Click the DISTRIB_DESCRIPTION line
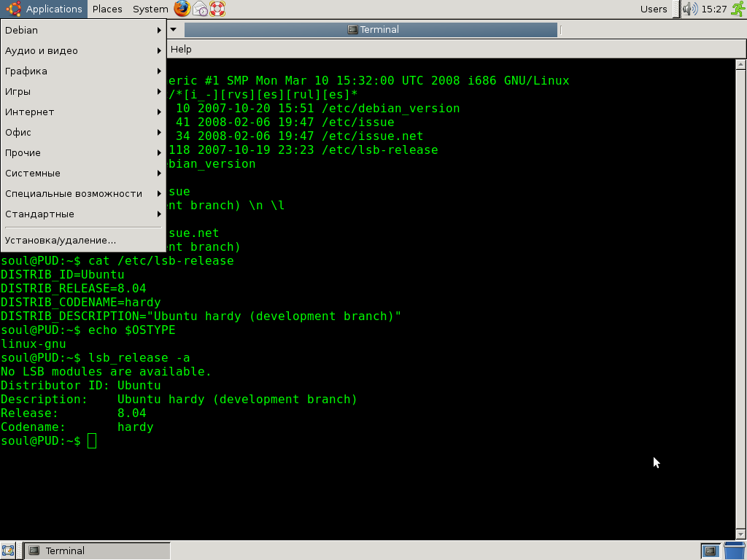Viewport: 747px width, 560px height. click(201, 316)
